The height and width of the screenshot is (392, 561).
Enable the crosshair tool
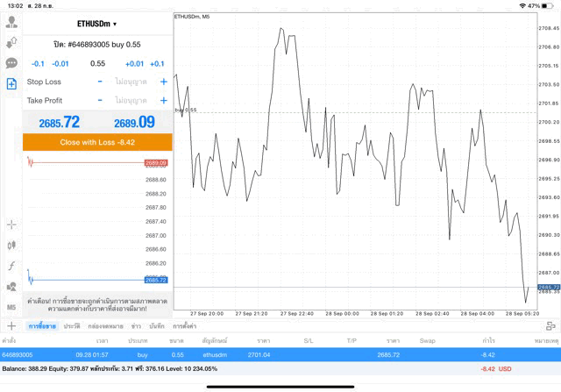click(x=11, y=225)
